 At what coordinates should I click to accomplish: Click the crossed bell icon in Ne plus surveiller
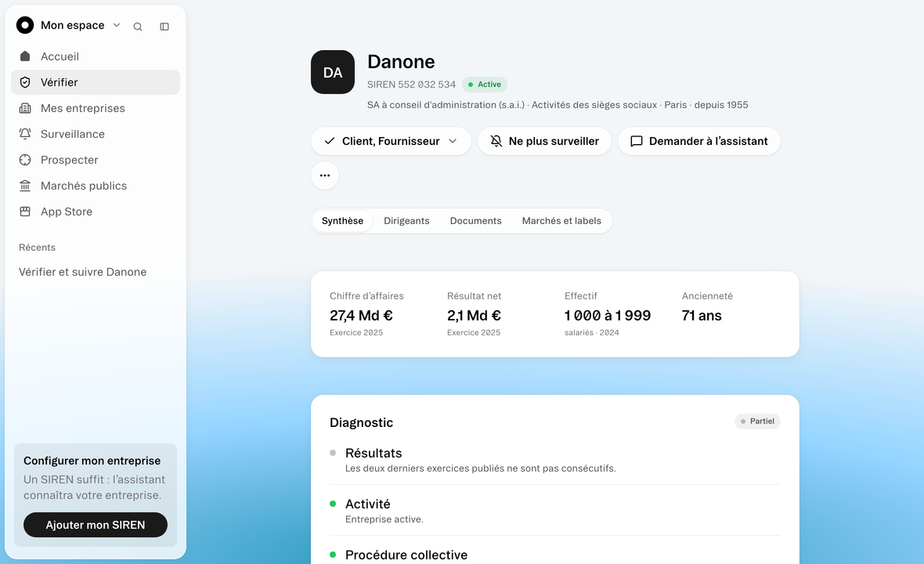pyautogui.click(x=496, y=142)
